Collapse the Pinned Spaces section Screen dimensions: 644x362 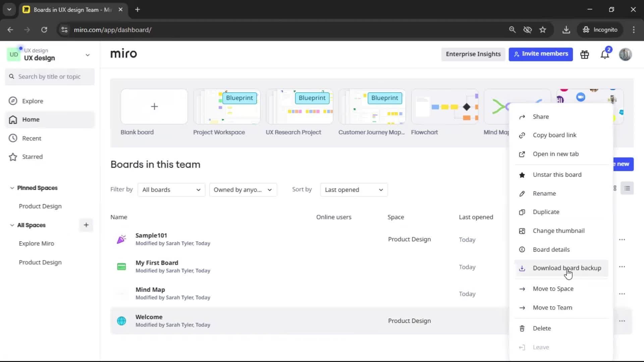[x=12, y=188]
